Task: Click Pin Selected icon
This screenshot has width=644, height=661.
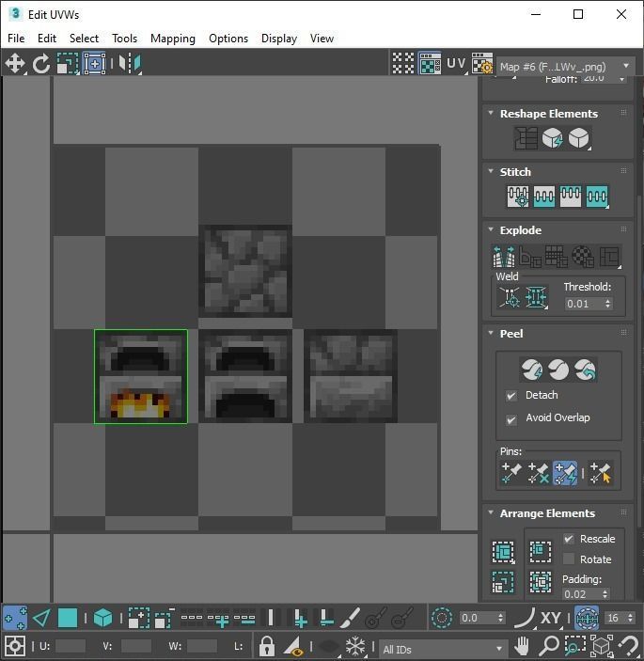Action: pyautogui.click(x=511, y=473)
